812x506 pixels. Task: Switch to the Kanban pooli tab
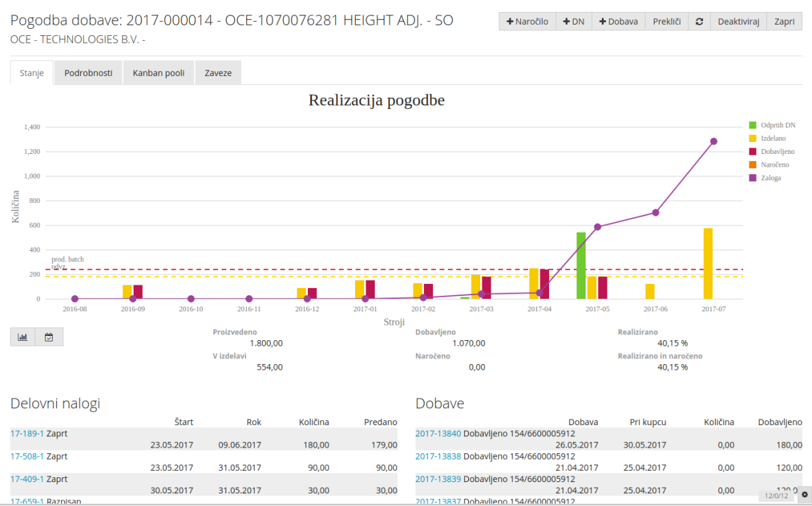pyautogui.click(x=159, y=72)
